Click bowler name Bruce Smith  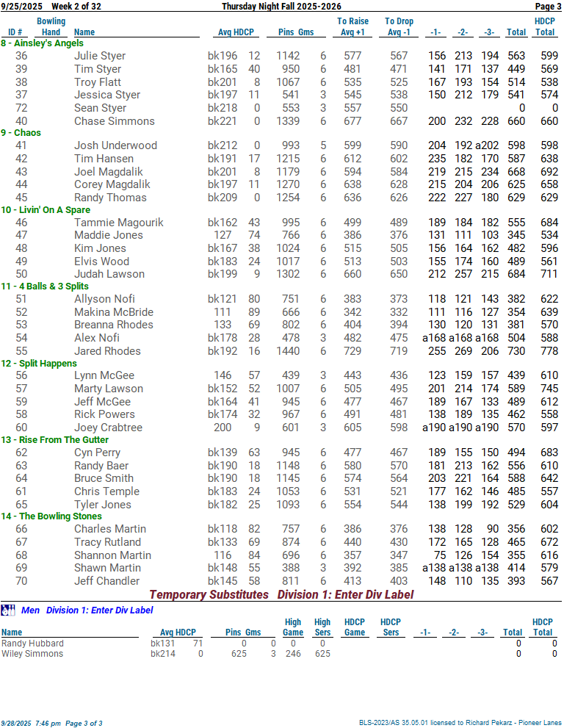pos(104,479)
